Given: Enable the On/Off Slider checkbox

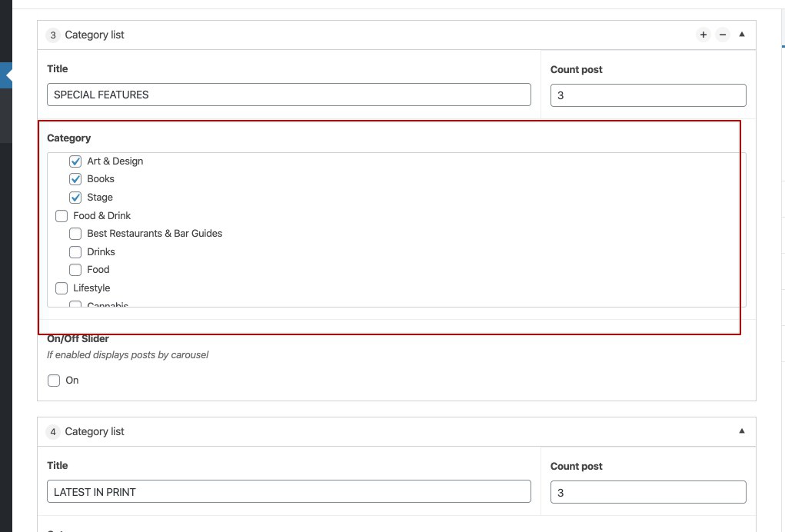Looking at the screenshot, I should point(54,381).
